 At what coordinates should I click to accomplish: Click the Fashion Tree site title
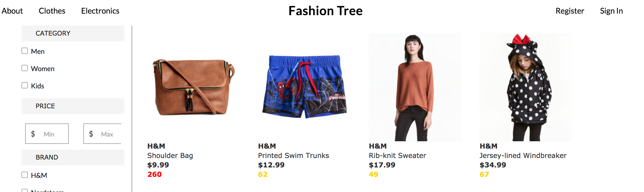[x=325, y=11]
